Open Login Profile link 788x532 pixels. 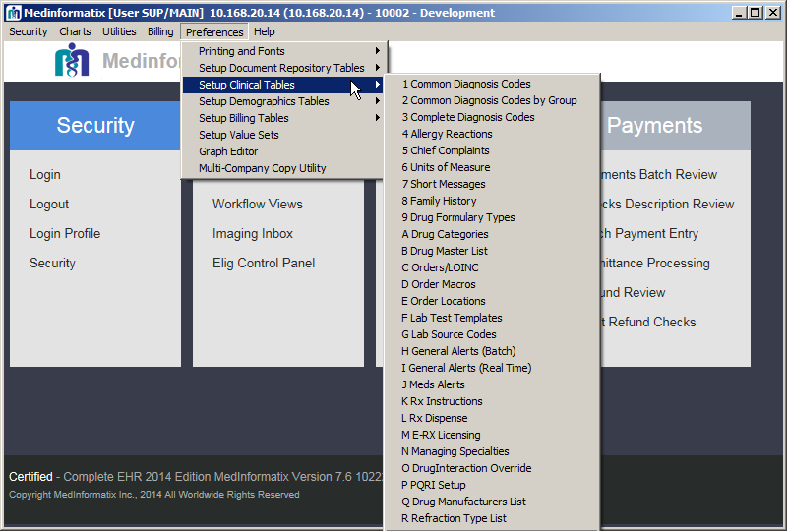click(65, 234)
